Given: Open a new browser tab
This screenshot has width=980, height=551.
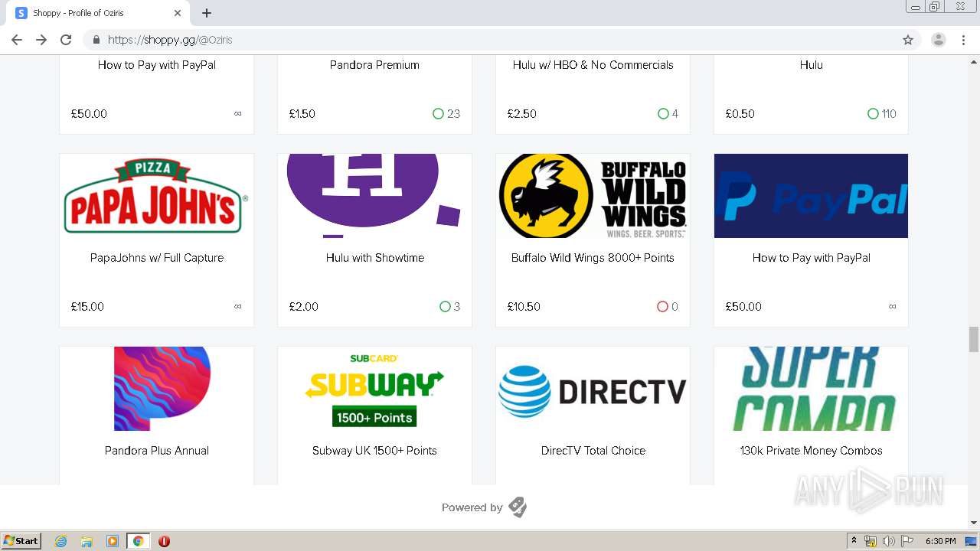Looking at the screenshot, I should (207, 13).
